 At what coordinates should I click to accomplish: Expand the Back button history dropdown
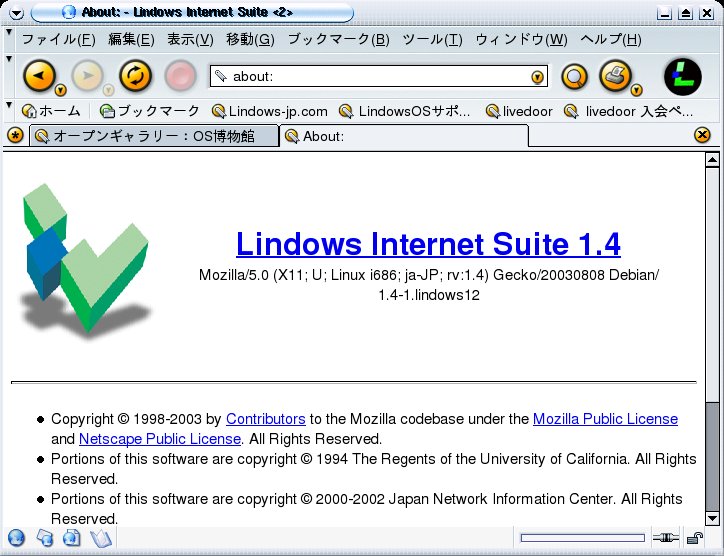[60, 90]
